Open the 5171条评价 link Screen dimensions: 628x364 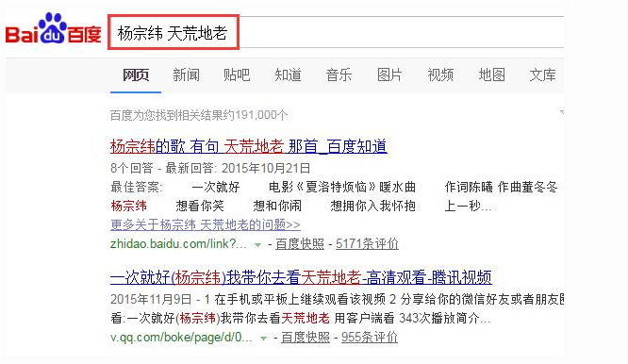pos(367,243)
